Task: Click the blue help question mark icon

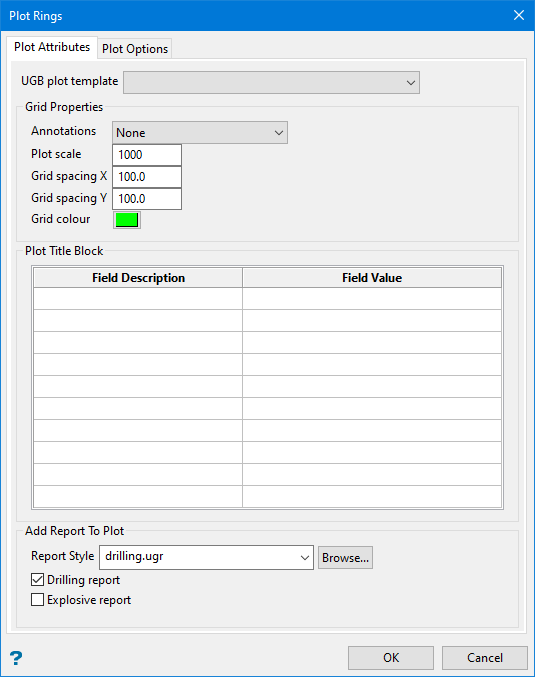Action: coord(16,658)
